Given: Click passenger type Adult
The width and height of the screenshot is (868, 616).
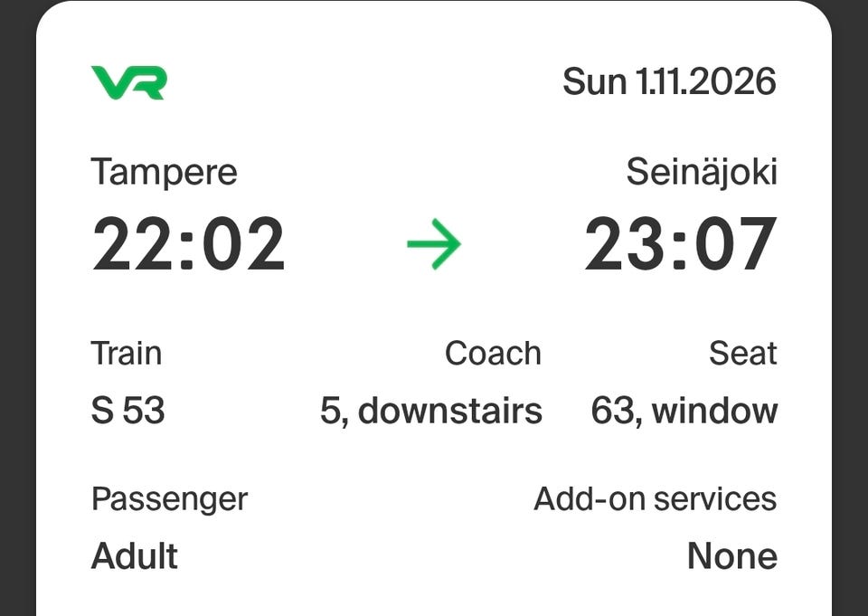Looking at the screenshot, I should click(135, 555).
